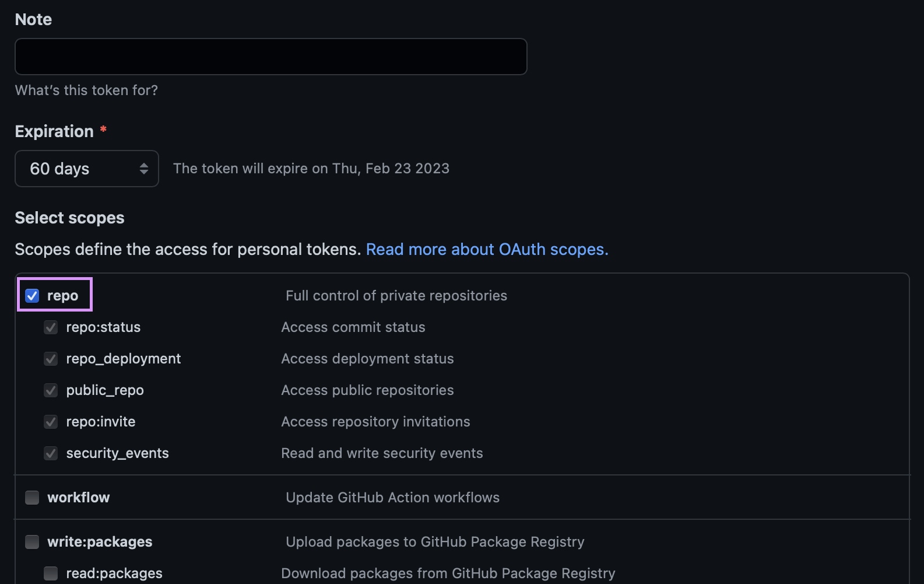The image size is (924, 584).
Task: Toggle the public_repo checkbox
Action: [51, 390]
